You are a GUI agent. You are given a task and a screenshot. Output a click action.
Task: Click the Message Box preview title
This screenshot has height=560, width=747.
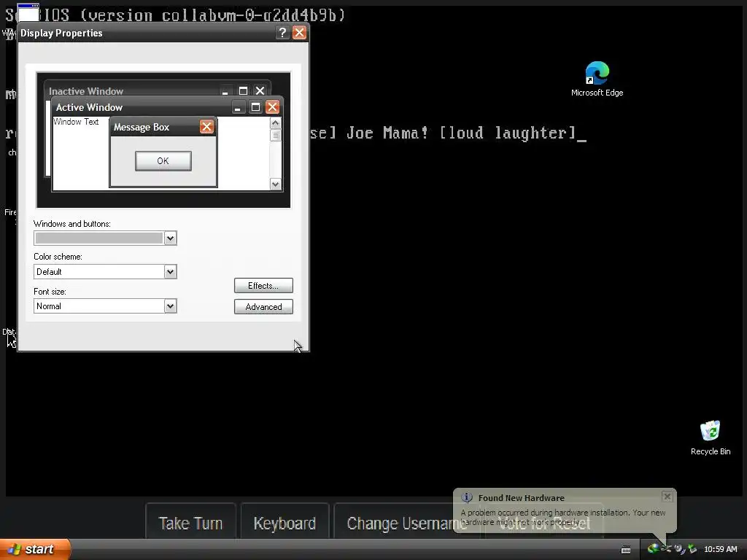[142, 127]
